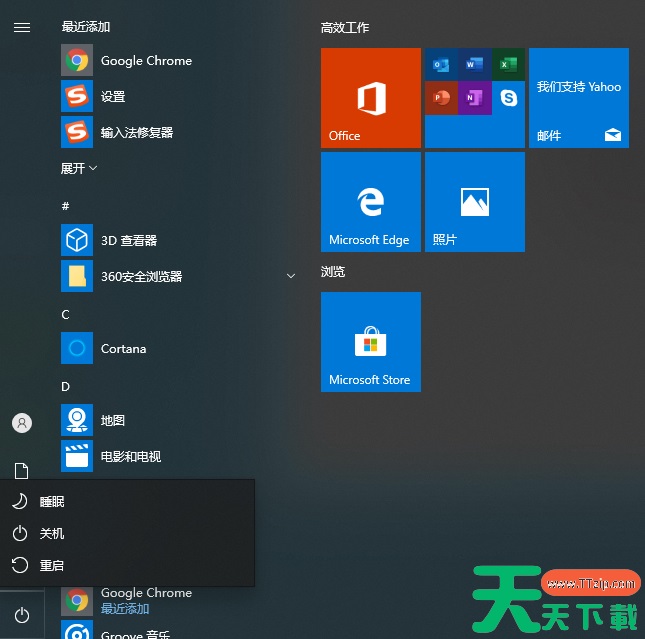Image resolution: width=645 pixels, height=639 pixels.
Task: Expand the 360安全浏览器 folder chevron
Action: [291, 276]
